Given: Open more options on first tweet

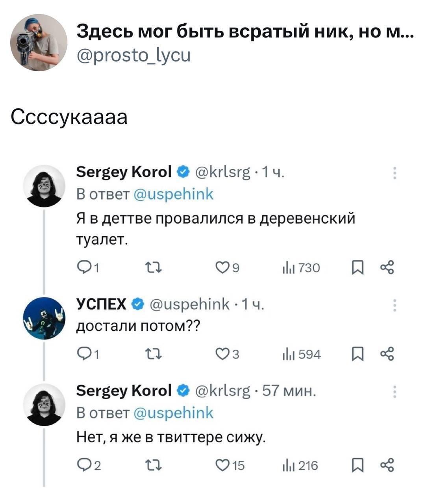Looking at the screenshot, I should tap(394, 173).
